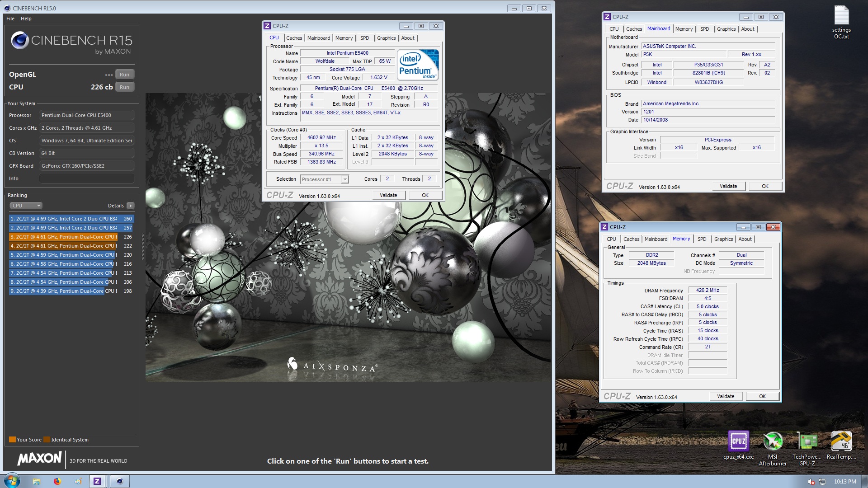Click the Info input field
The width and height of the screenshot is (868, 488).
pos(87,178)
